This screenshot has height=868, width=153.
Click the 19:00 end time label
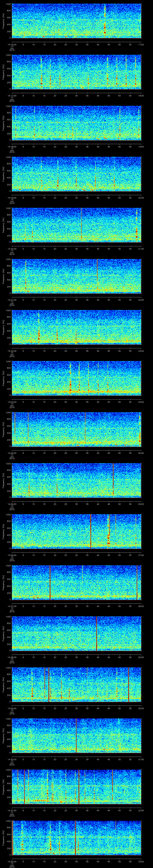pyautogui.click(x=141, y=147)
